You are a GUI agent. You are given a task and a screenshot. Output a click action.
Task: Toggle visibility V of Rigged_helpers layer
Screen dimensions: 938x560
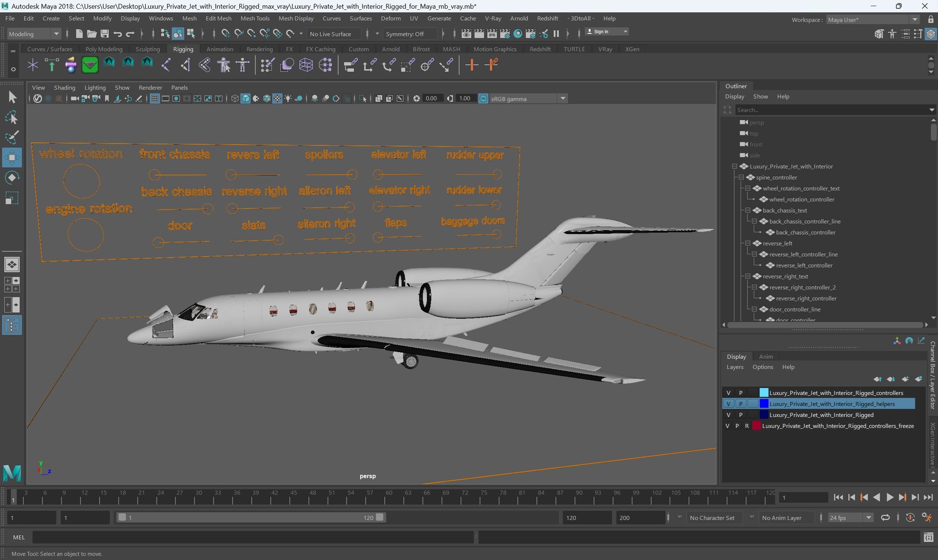(728, 404)
